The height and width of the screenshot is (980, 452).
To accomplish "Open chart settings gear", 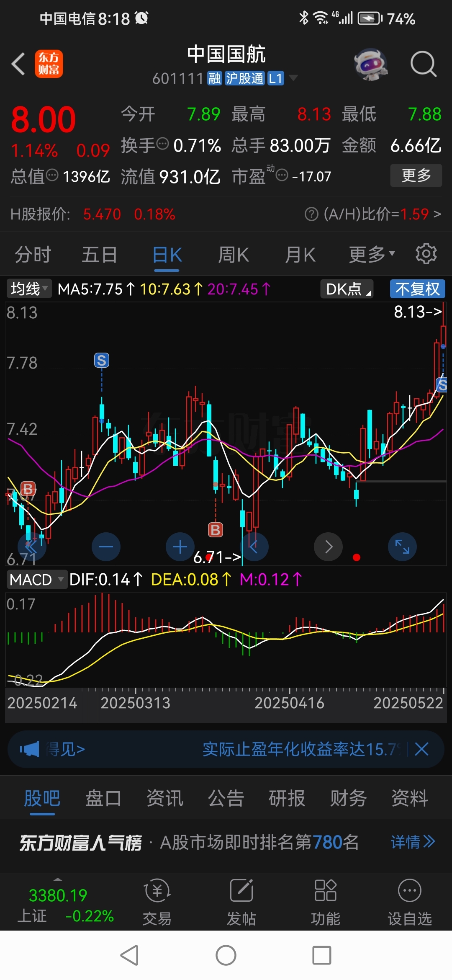I will 426,253.
